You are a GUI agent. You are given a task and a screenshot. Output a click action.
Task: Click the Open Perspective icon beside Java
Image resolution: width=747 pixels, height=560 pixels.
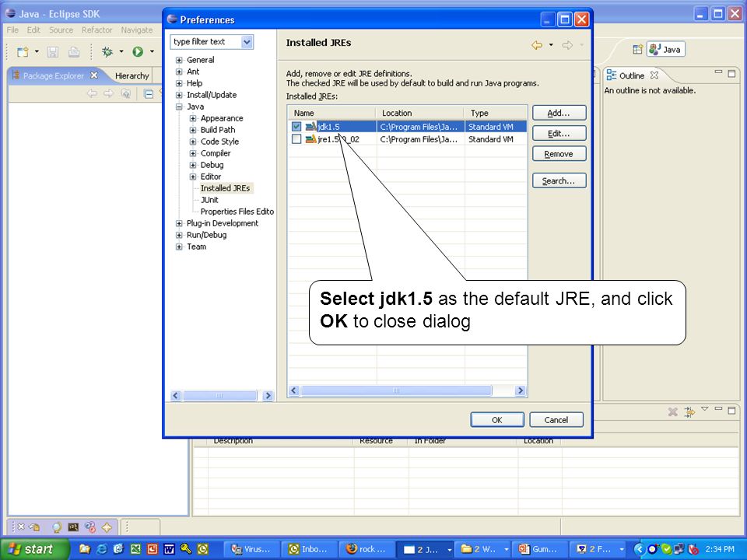[x=637, y=50]
